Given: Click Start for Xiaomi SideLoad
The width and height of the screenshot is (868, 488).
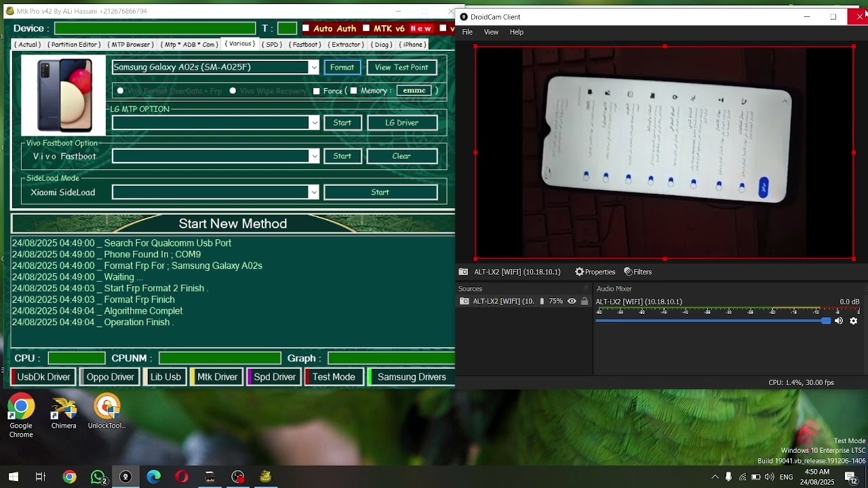Looking at the screenshot, I should [380, 192].
